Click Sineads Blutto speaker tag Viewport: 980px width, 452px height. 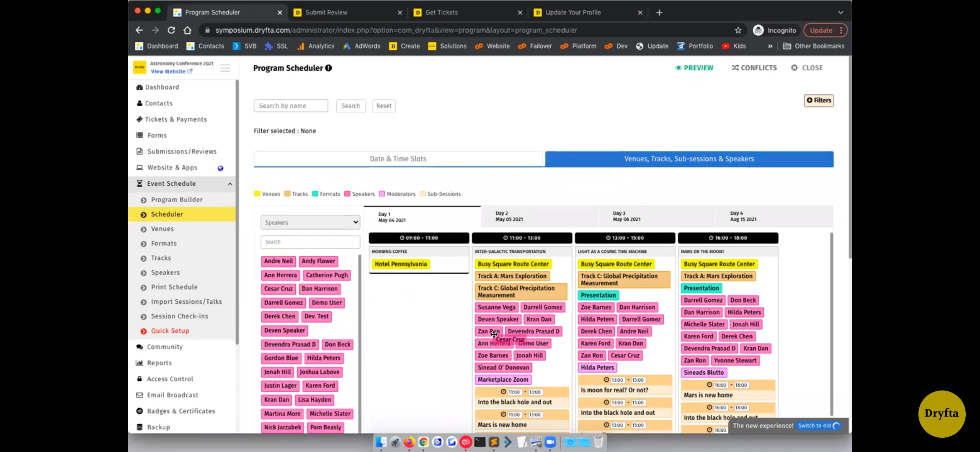pos(704,372)
